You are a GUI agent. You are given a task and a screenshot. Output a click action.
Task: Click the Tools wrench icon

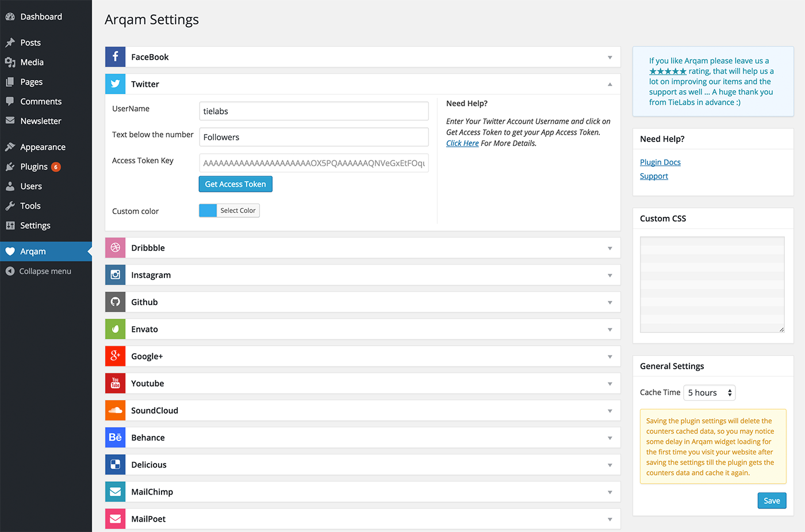pyautogui.click(x=10, y=206)
